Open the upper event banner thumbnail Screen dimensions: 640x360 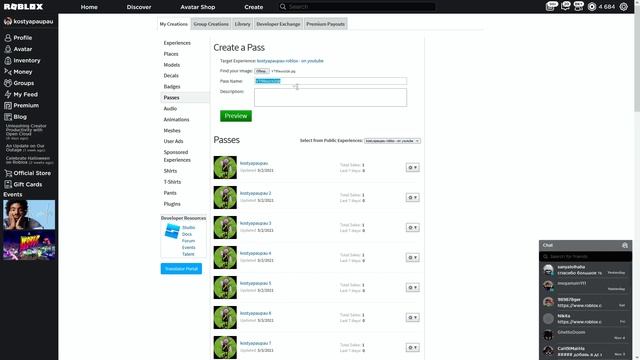coord(29,215)
